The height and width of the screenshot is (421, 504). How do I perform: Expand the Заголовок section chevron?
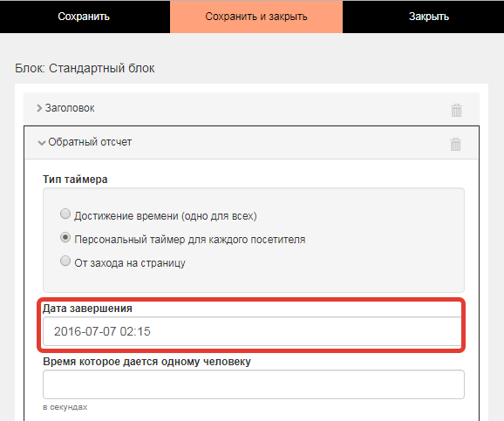pyautogui.click(x=39, y=108)
